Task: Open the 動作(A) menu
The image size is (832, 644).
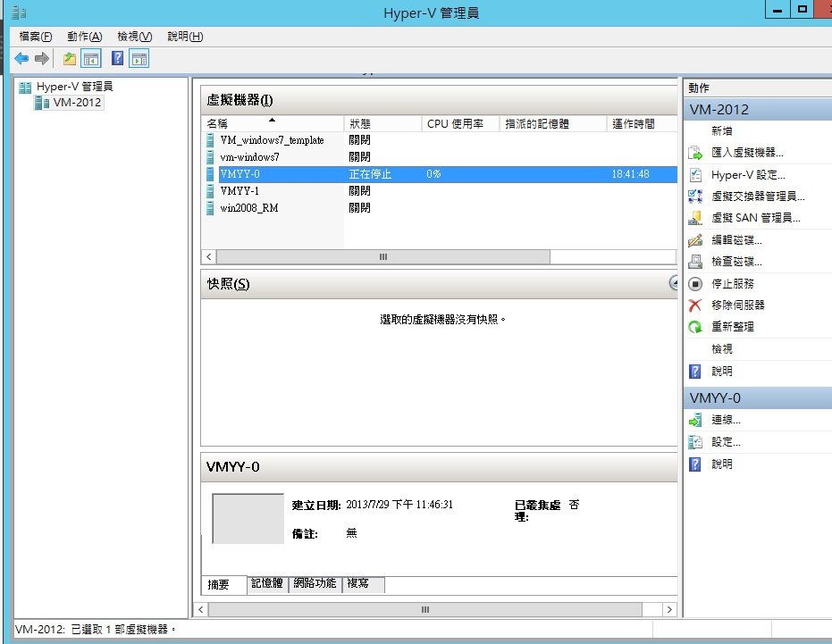Action: pyautogui.click(x=84, y=37)
